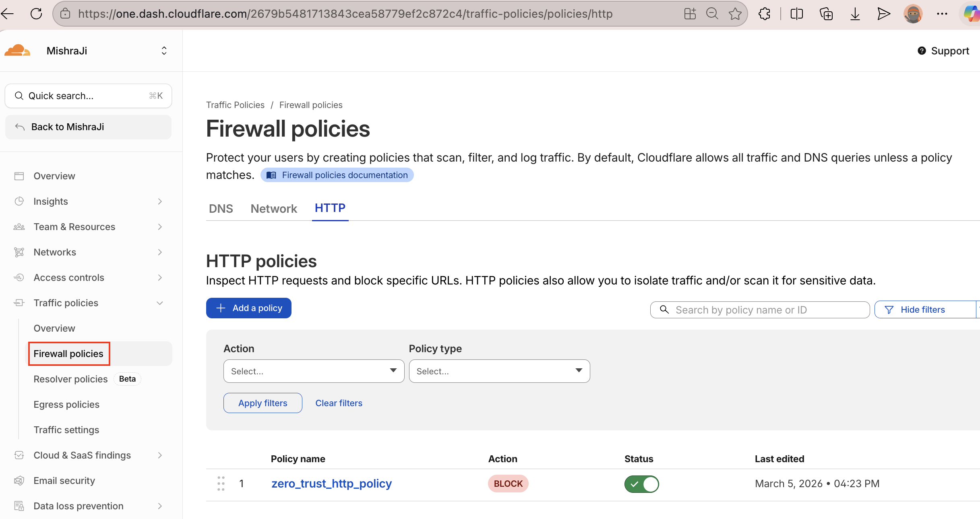
Task: Open Firewall policies documentation link
Action: pyautogui.click(x=337, y=174)
